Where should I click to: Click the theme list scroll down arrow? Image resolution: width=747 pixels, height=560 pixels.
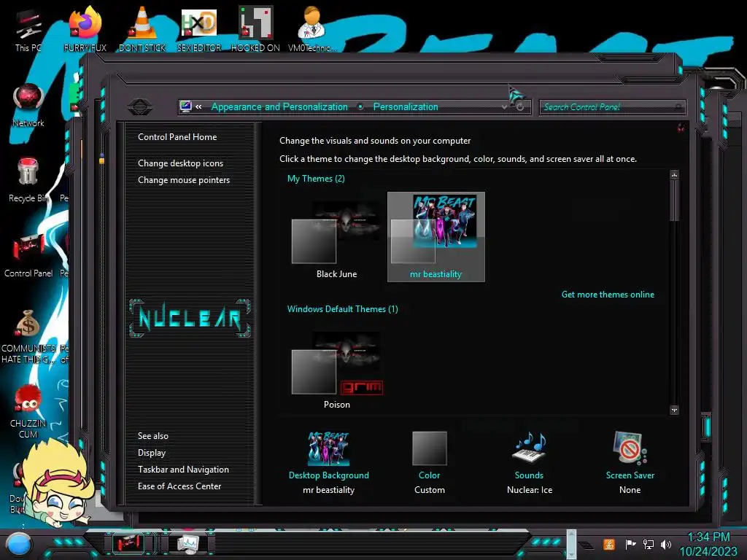pyautogui.click(x=674, y=410)
